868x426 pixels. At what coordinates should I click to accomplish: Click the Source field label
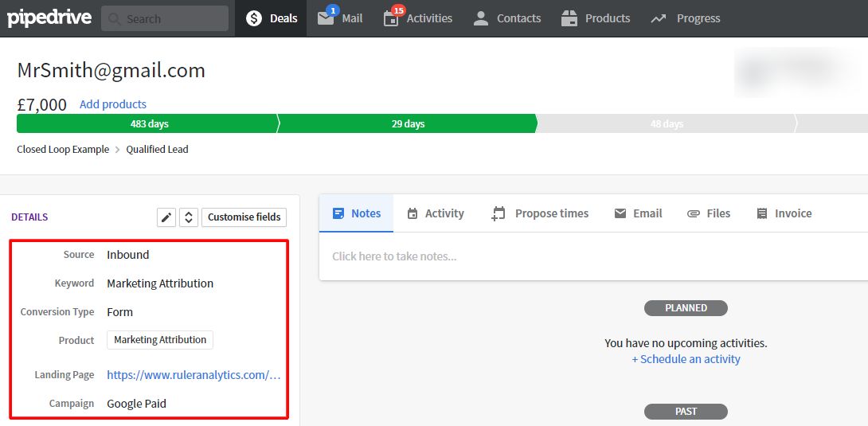[x=79, y=255]
